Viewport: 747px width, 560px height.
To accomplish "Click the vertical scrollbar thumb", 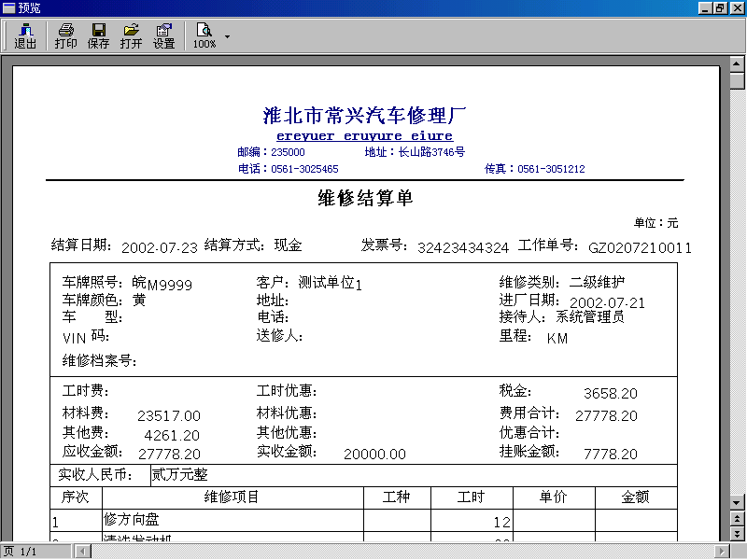I will coord(737,79).
